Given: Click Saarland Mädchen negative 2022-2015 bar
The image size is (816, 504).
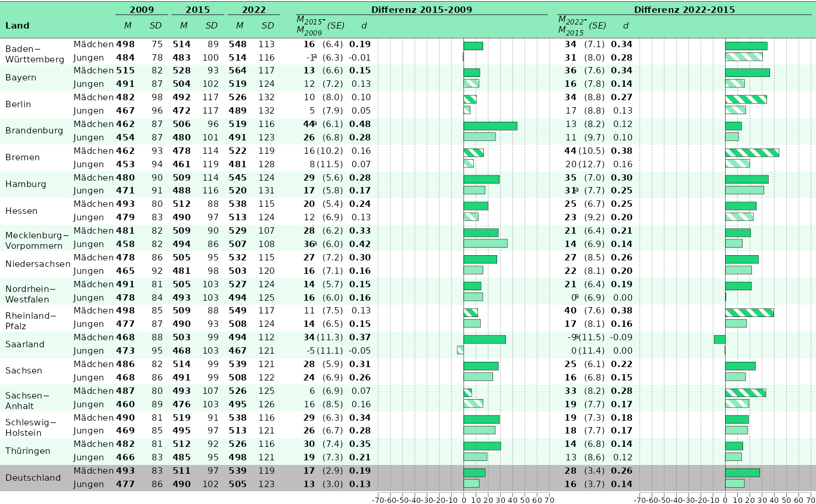Looking at the screenshot, I should 720,339.
